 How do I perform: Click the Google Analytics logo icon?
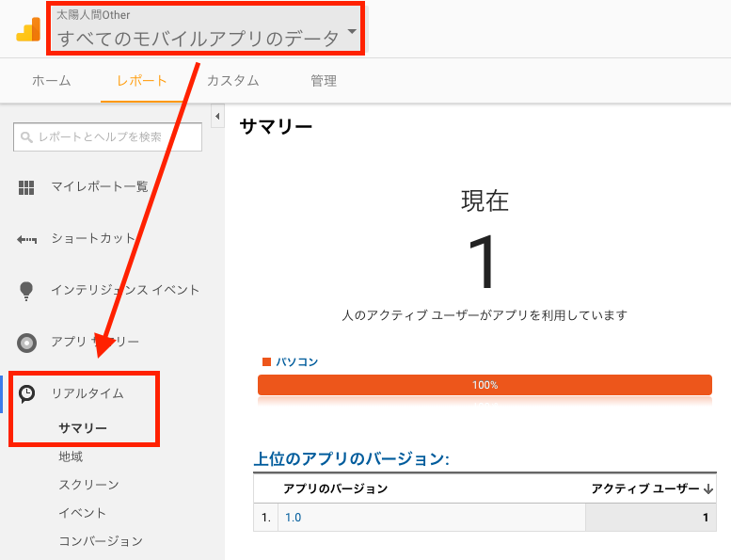(28, 29)
